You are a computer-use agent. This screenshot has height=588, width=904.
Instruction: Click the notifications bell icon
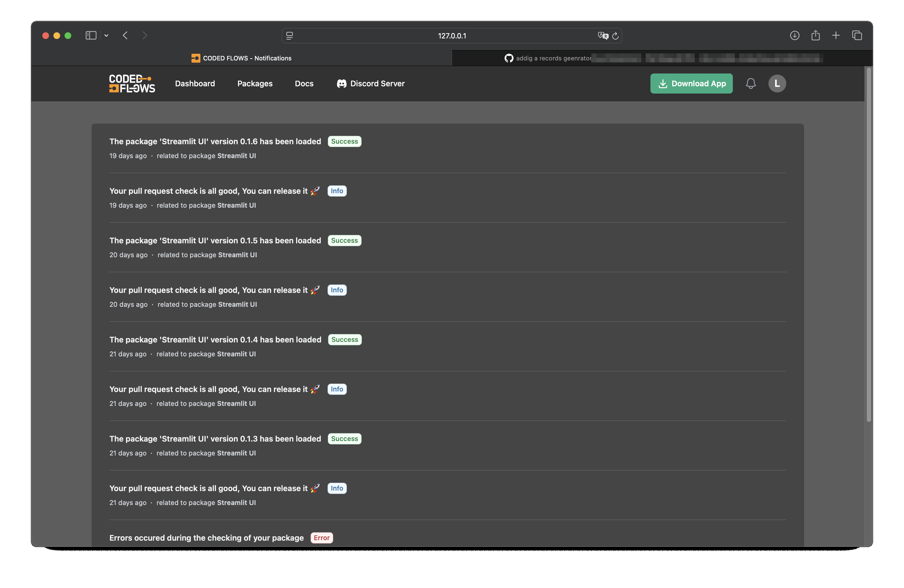(x=751, y=84)
